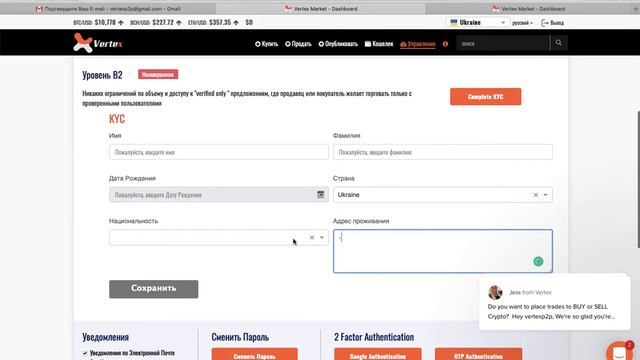Click the Google Authentication button
Image resolution: width=640 pixels, height=360 pixels.
(378, 354)
